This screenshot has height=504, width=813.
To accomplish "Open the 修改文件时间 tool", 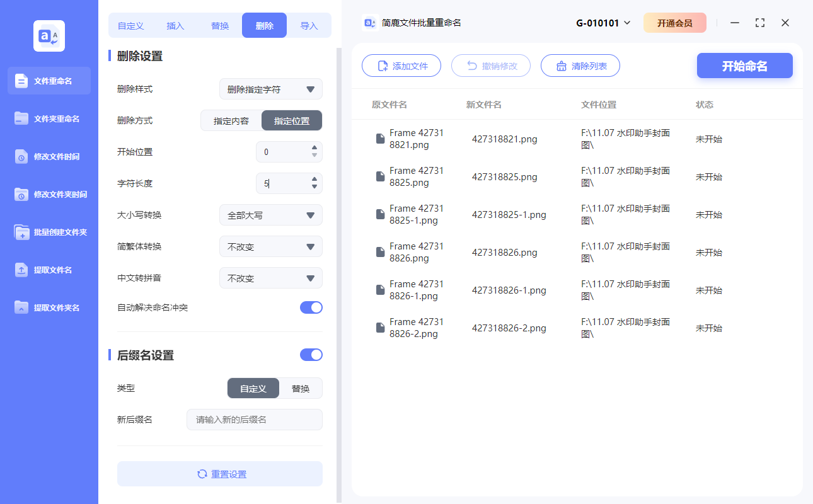I will click(x=49, y=156).
